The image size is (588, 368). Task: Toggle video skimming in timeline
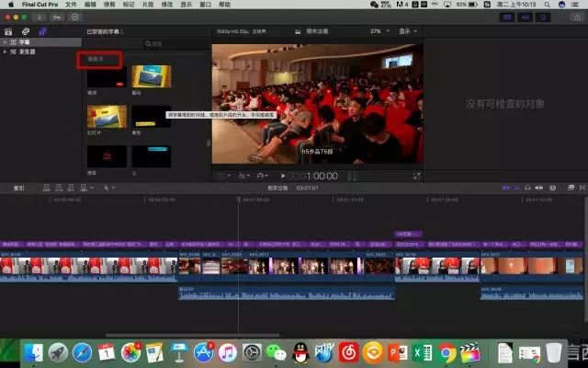click(506, 188)
